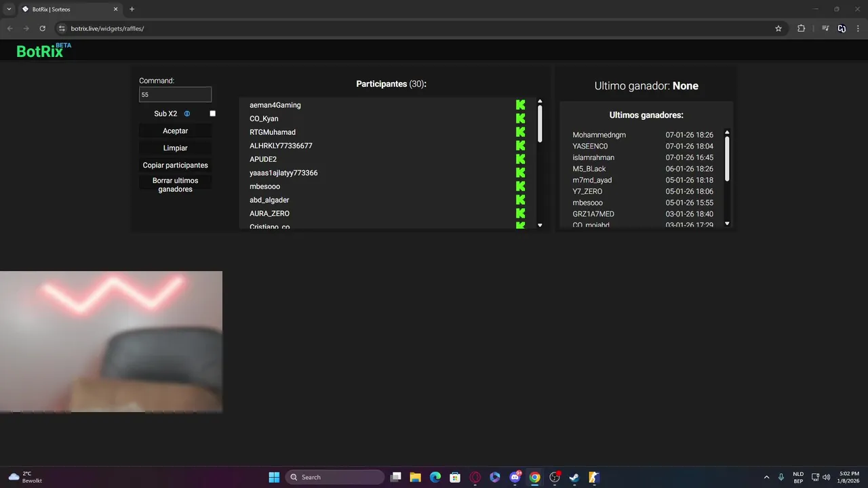Open the Windows Start menu
Viewport: 868px width, 488px height.
(x=274, y=477)
